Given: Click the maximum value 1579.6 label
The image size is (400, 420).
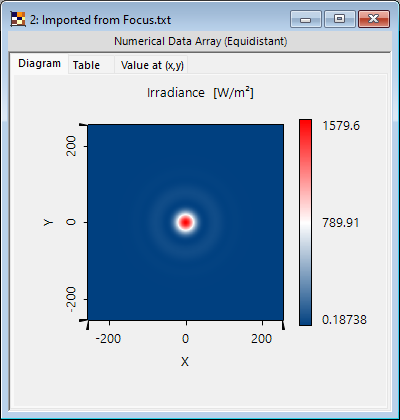Looking at the screenshot, I should click(x=341, y=126).
